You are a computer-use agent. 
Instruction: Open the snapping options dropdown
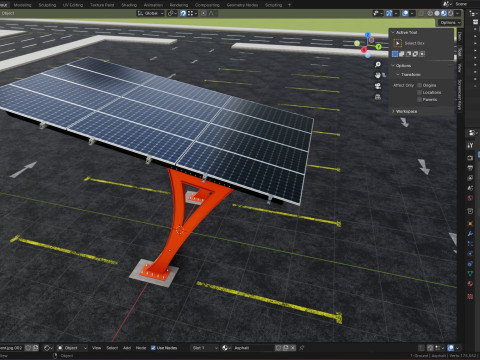(192, 13)
